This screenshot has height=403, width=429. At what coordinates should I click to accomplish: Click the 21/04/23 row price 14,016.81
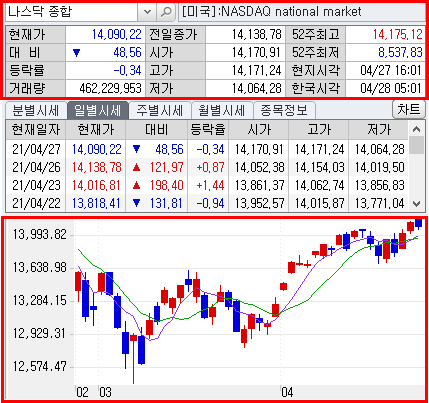tap(97, 185)
